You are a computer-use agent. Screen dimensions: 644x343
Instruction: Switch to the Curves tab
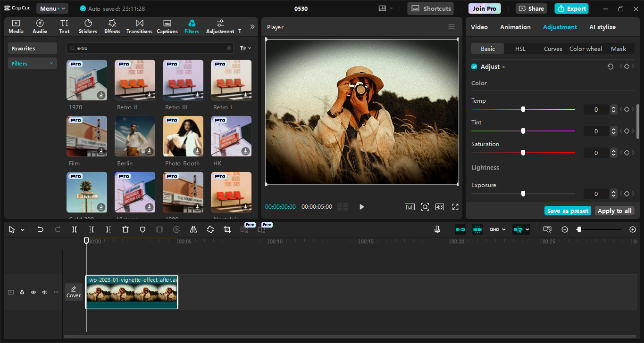(x=552, y=49)
